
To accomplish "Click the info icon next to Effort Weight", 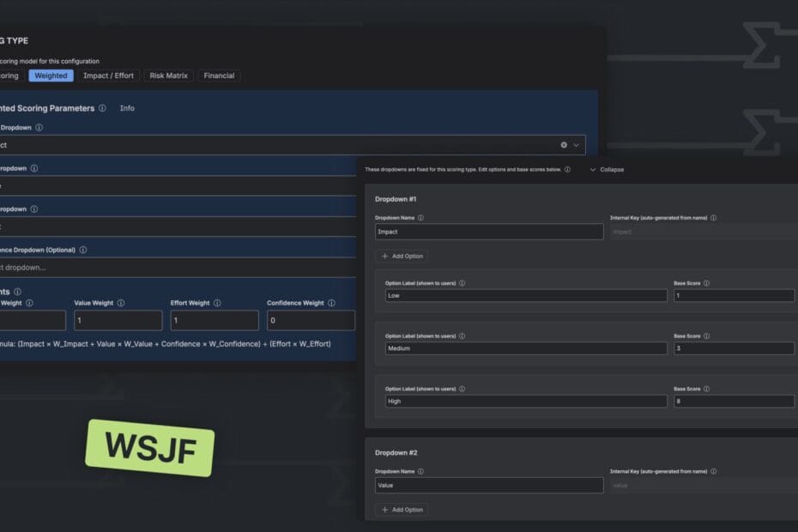I will [x=217, y=303].
